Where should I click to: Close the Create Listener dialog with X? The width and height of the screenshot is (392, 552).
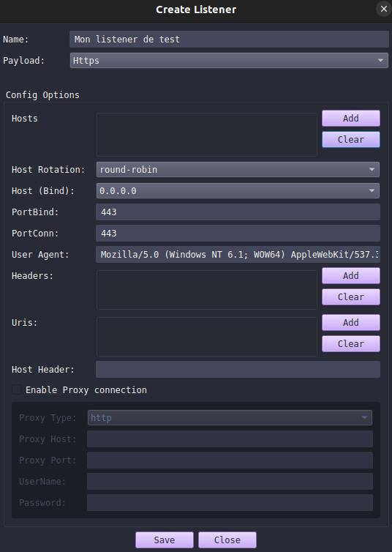[x=383, y=9]
